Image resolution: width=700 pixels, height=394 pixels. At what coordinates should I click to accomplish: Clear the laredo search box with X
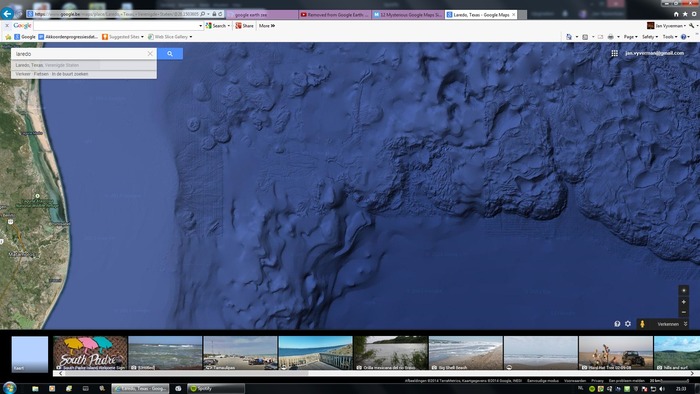(x=150, y=54)
